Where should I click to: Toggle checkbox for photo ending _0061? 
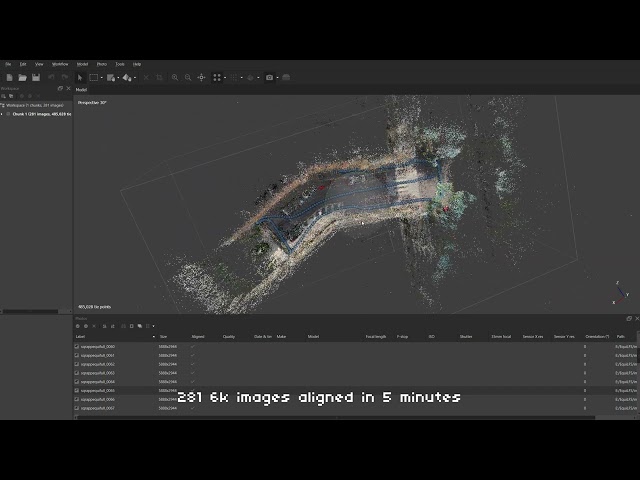coord(77,356)
